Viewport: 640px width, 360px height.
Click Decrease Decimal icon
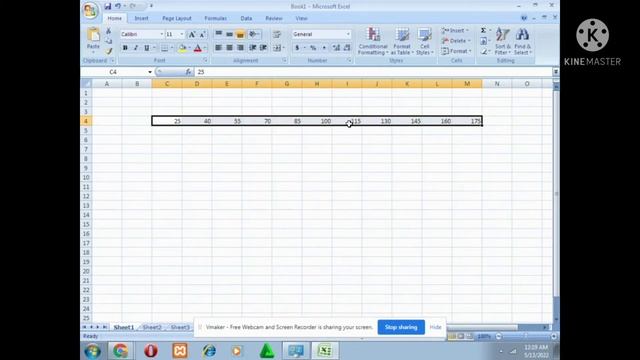[347, 48]
